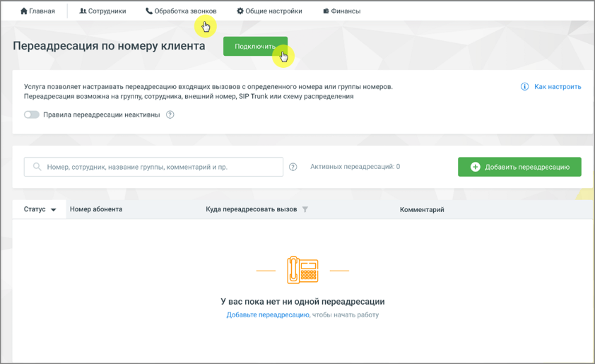Viewport: 595px width, 364px height.
Task: Click the Номер абонента column header
Action: [x=96, y=209]
